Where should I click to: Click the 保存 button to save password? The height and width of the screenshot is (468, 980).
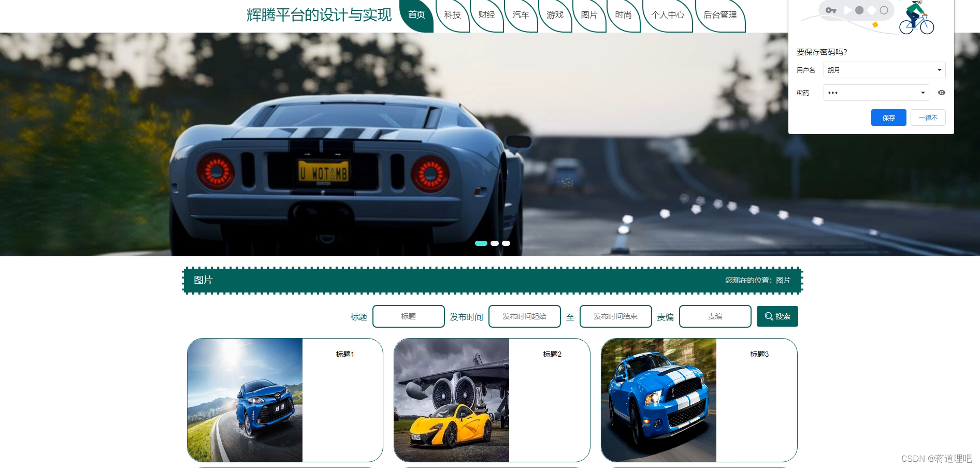pyautogui.click(x=888, y=118)
